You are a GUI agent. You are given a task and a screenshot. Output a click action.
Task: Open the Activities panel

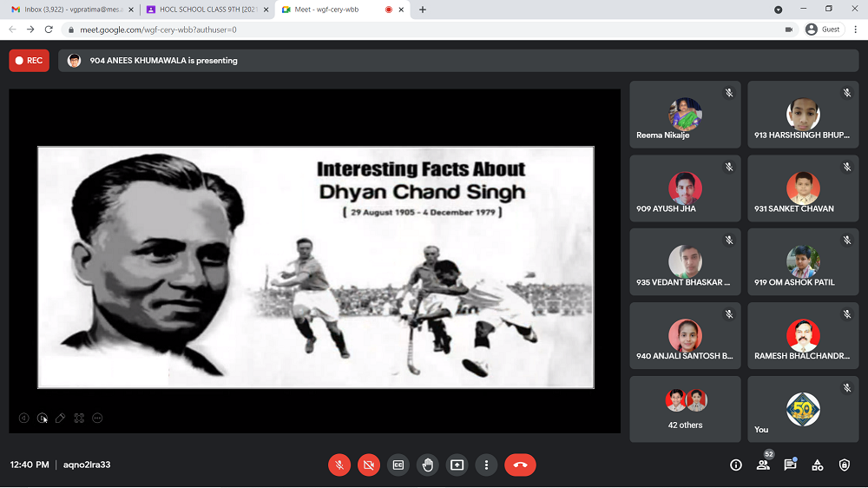click(x=818, y=465)
